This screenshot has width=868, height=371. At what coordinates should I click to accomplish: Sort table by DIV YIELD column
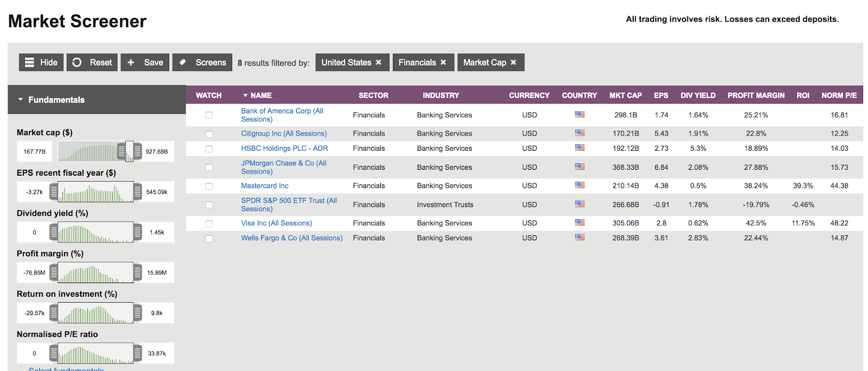coord(698,95)
